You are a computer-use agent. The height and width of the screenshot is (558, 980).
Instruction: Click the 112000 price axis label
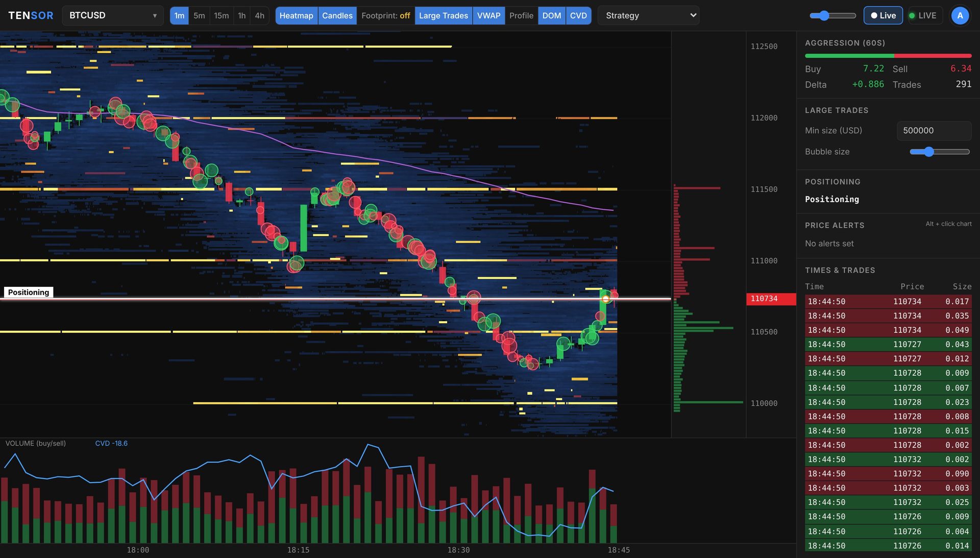764,118
